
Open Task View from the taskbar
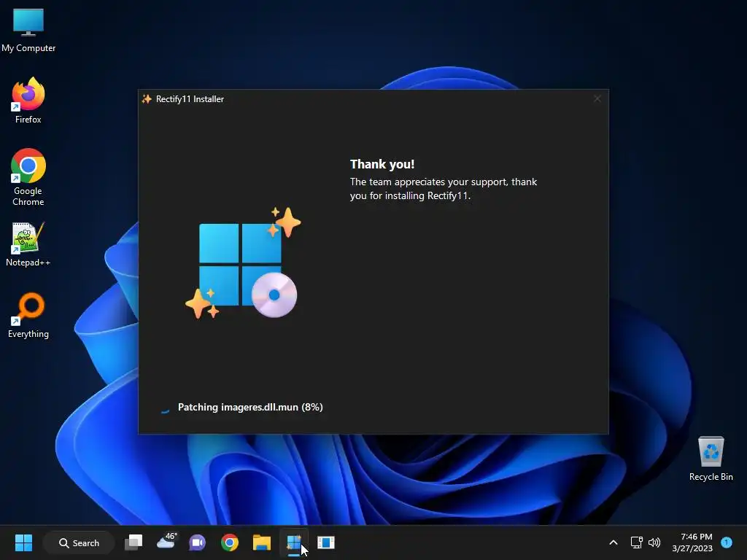[x=133, y=542]
